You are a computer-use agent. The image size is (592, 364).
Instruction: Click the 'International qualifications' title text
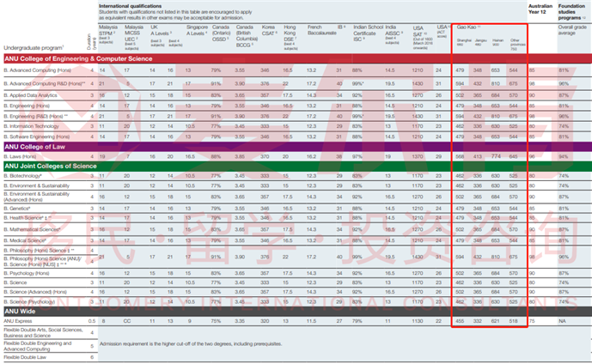pos(130,6)
